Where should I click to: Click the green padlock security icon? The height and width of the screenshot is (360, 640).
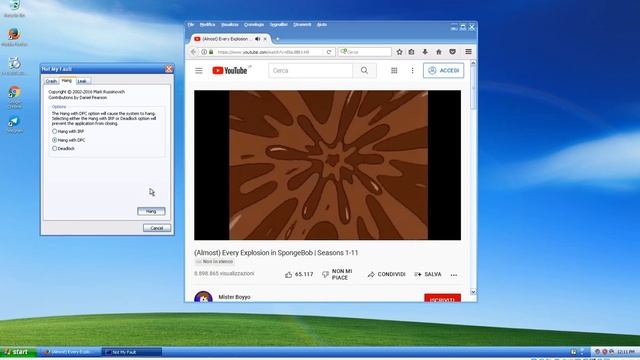[x=211, y=52]
